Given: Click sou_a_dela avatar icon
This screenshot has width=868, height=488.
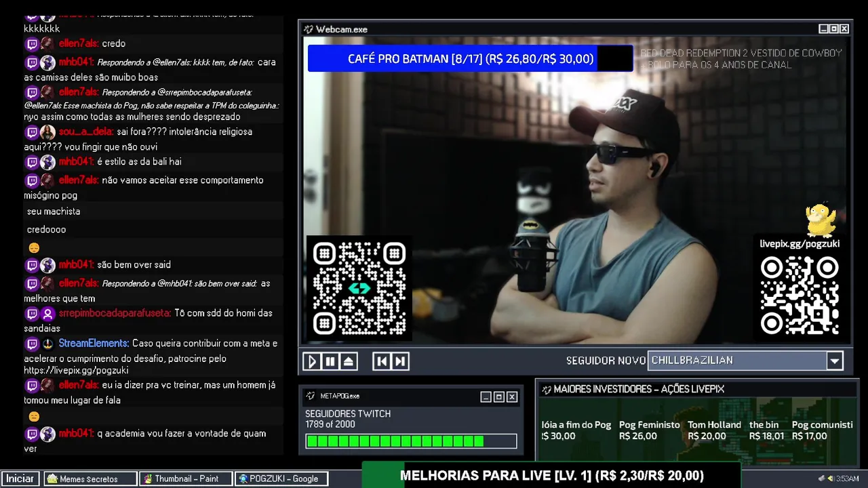Looking at the screenshot, I should click(47, 132).
